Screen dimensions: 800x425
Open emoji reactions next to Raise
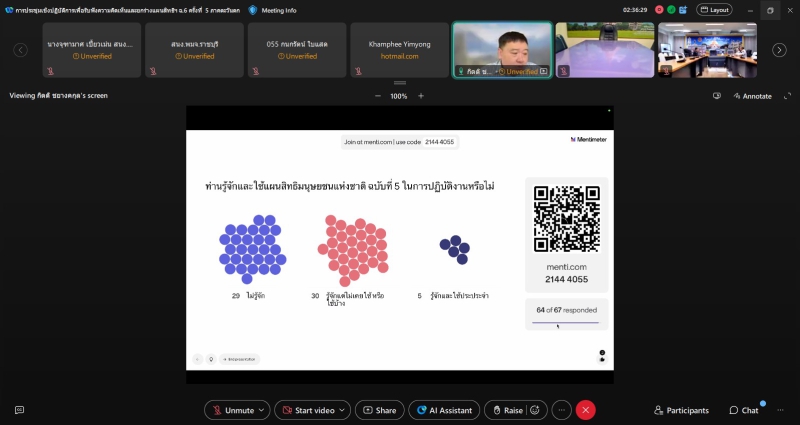(535, 410)
